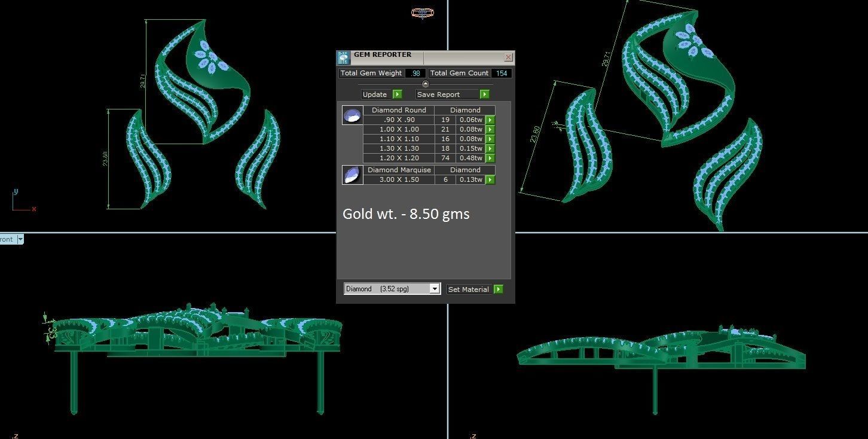Click green arrow for 3.00 X 1.50 row
Viewport: 868px width, 439px height.
490,179
